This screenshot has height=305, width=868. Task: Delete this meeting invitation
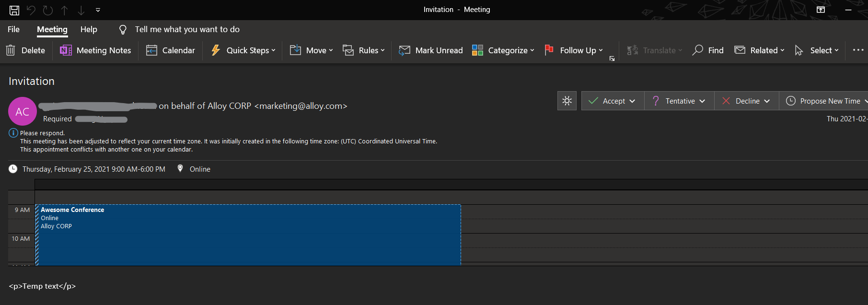pos(25,50)
